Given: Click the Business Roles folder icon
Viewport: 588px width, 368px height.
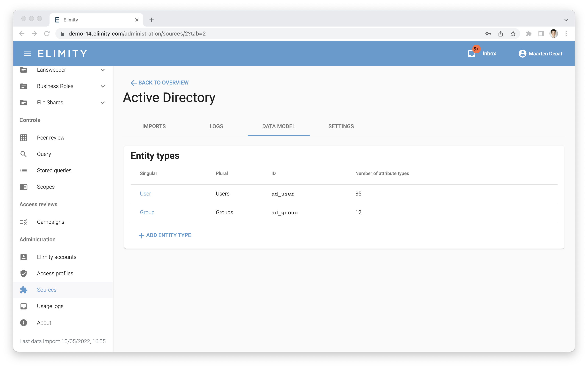Looking at the screenshot, I should coord(24,86).
